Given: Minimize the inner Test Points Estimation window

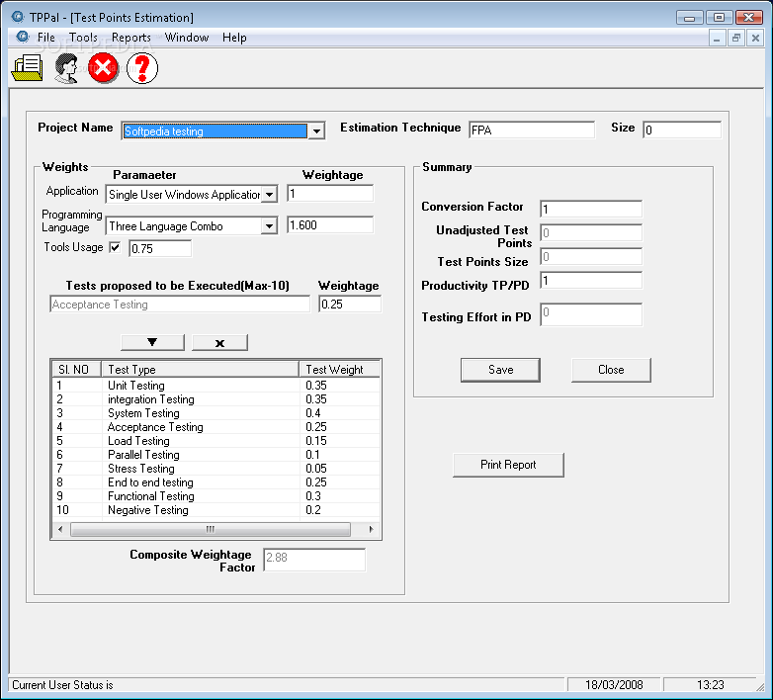Looking at the screenshot, I should coord(717,38).
